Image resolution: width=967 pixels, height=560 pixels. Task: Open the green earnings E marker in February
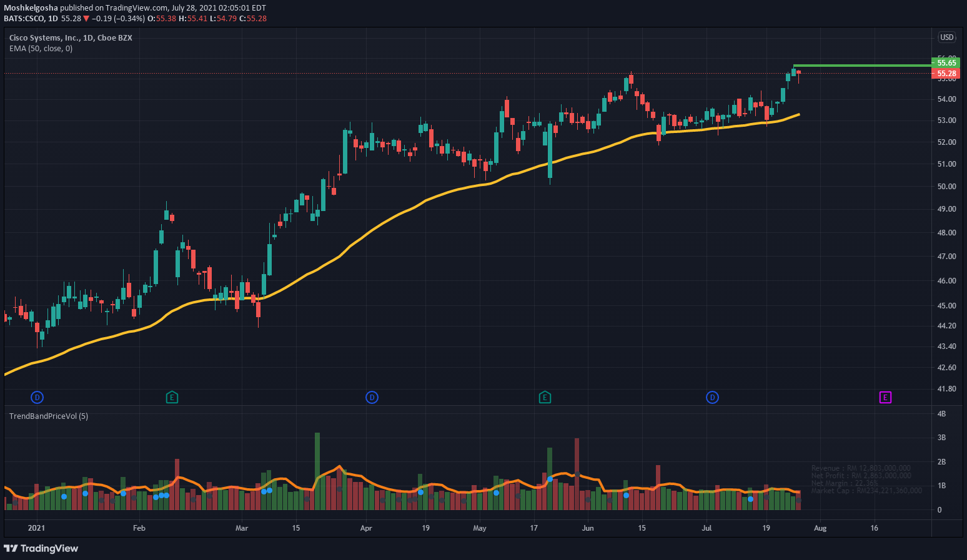[172, 397]
